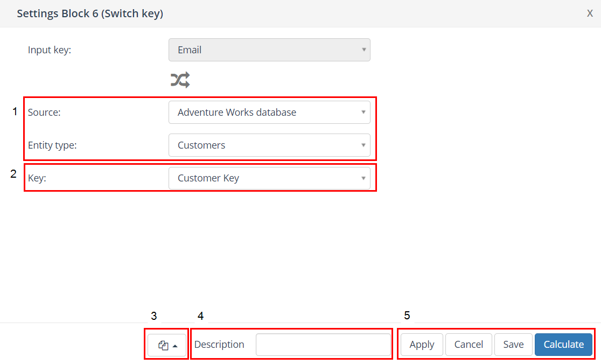The image size is (601, 364).
Task: Click the Adventure Works database value
Action: point(237,113)
